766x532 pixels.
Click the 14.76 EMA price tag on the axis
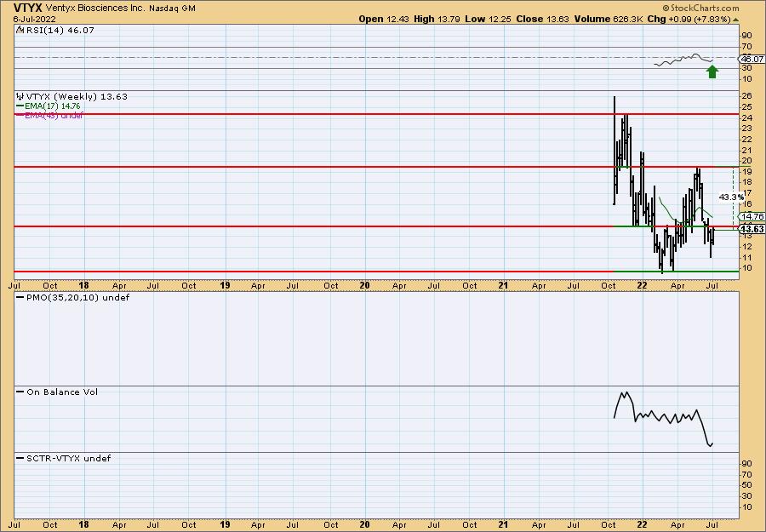[752, 216]
